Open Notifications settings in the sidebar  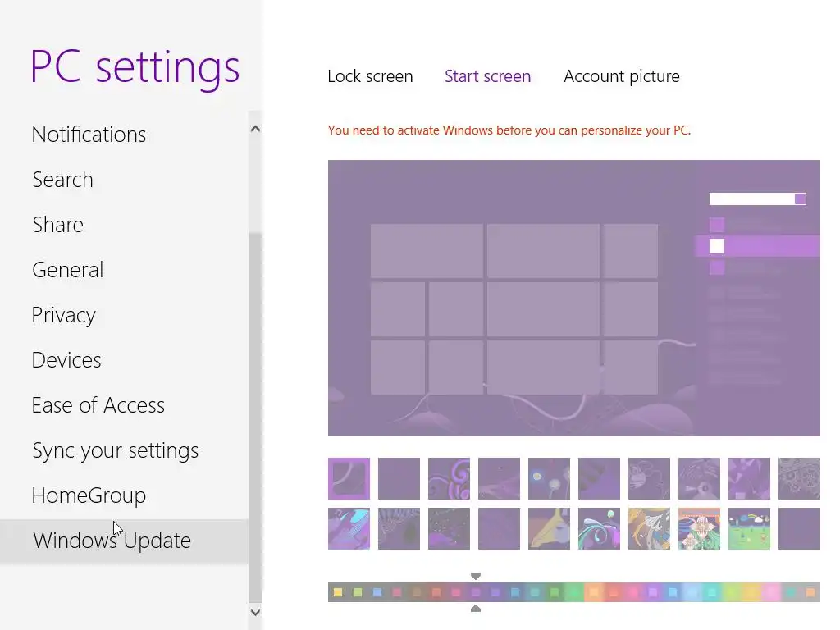coord(89,135)
